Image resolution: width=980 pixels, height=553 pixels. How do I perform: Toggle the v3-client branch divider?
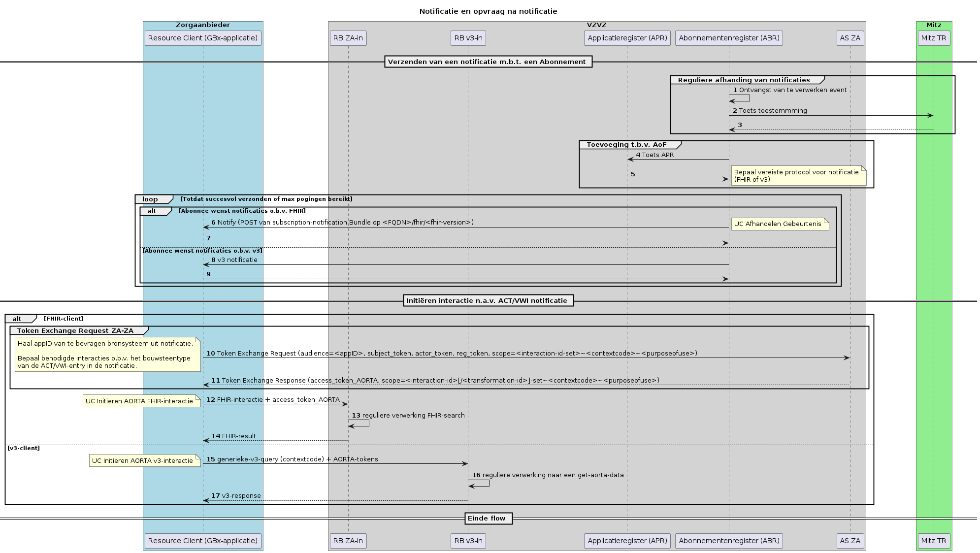coord(24,448)
